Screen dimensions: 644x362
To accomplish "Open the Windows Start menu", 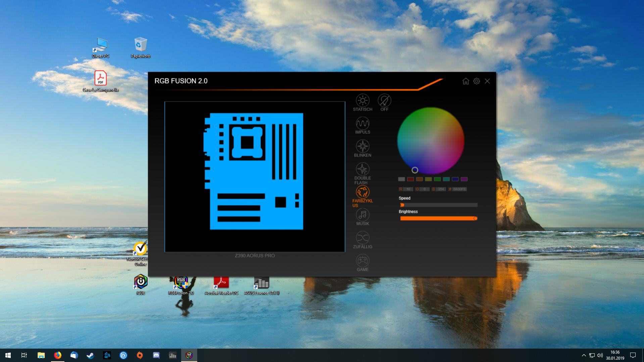I will [x=8, y=355].
